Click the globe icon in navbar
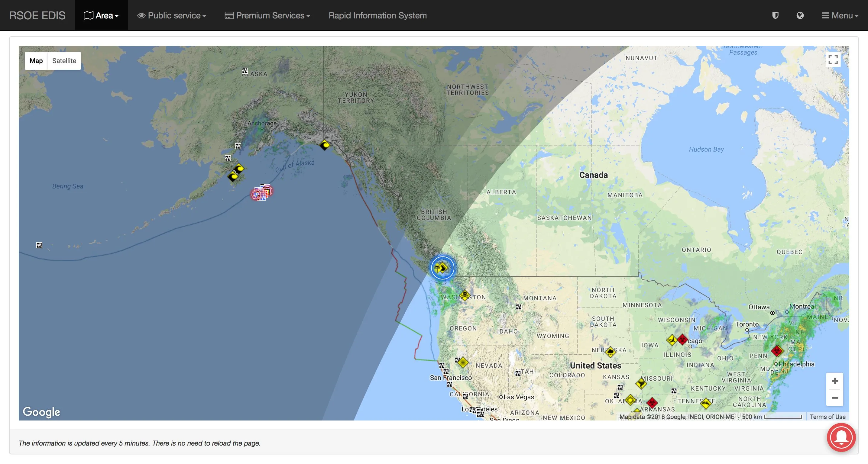868x464 pixels. (800, 15)
